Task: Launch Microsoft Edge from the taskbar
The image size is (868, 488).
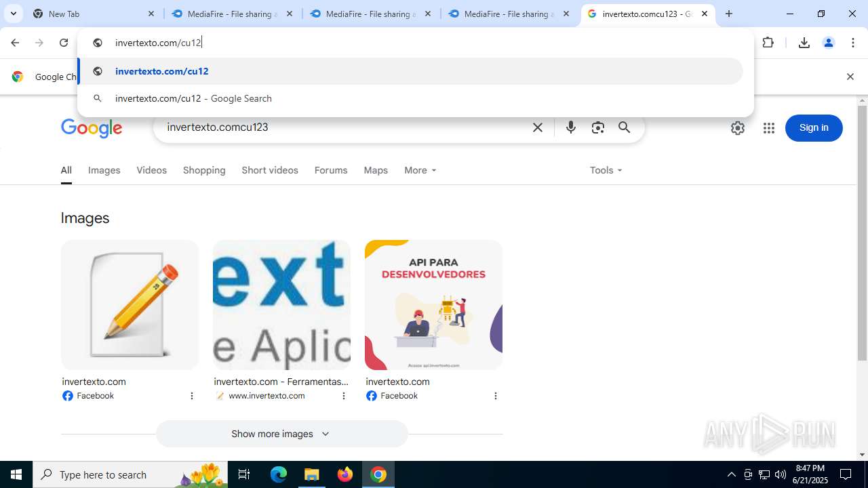Action: [x=279, y=474]
